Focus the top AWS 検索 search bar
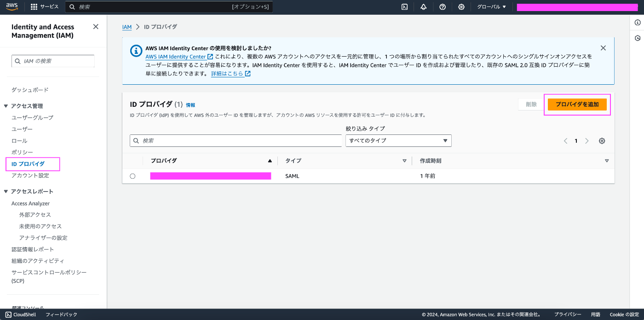Screen dimensions: 644x320 coord(169,7)
